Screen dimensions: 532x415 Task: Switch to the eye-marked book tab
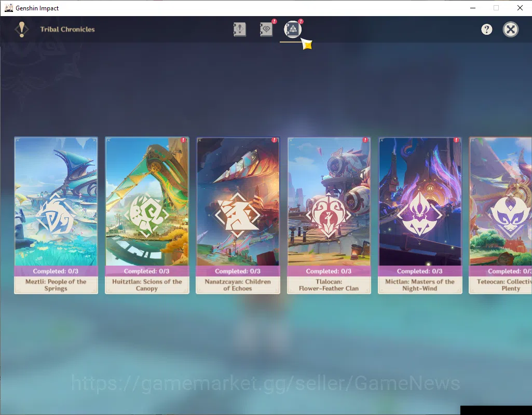pyautogui.click(x=266, y=30)
